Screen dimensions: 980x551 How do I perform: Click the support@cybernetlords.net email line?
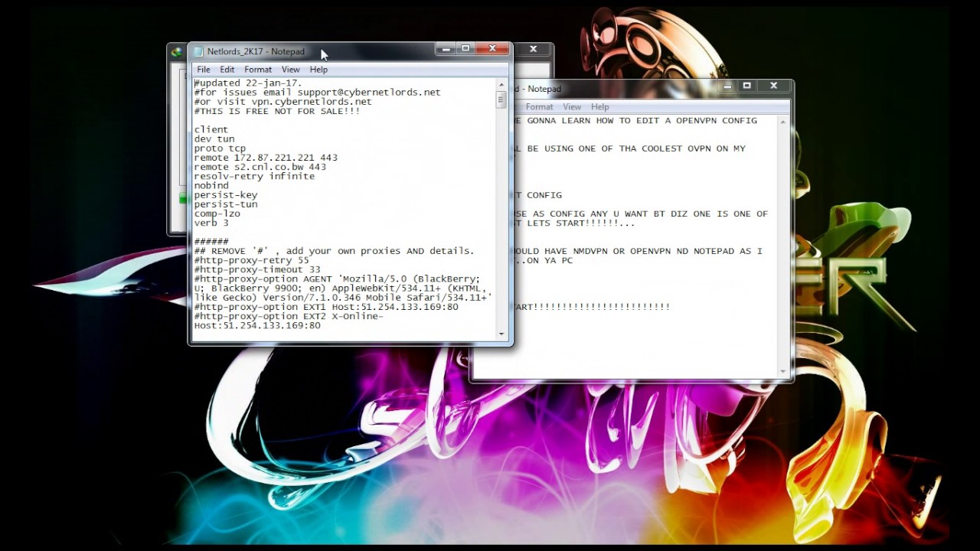(x=317, y=92)
